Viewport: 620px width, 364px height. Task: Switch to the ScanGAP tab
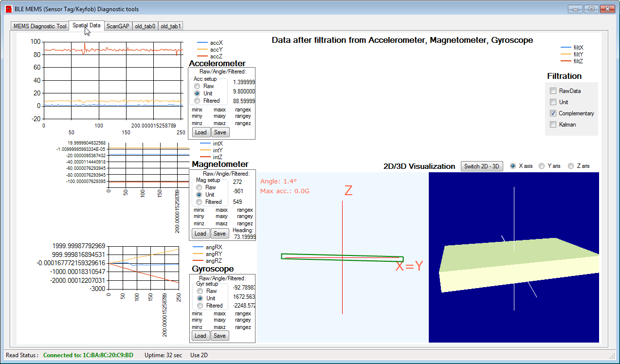click(x=118, y=26)
